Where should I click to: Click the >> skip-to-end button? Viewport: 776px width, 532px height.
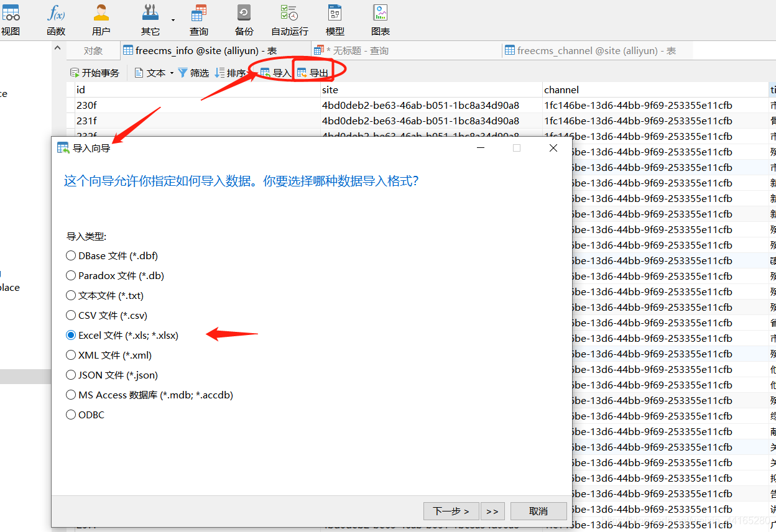492,511
